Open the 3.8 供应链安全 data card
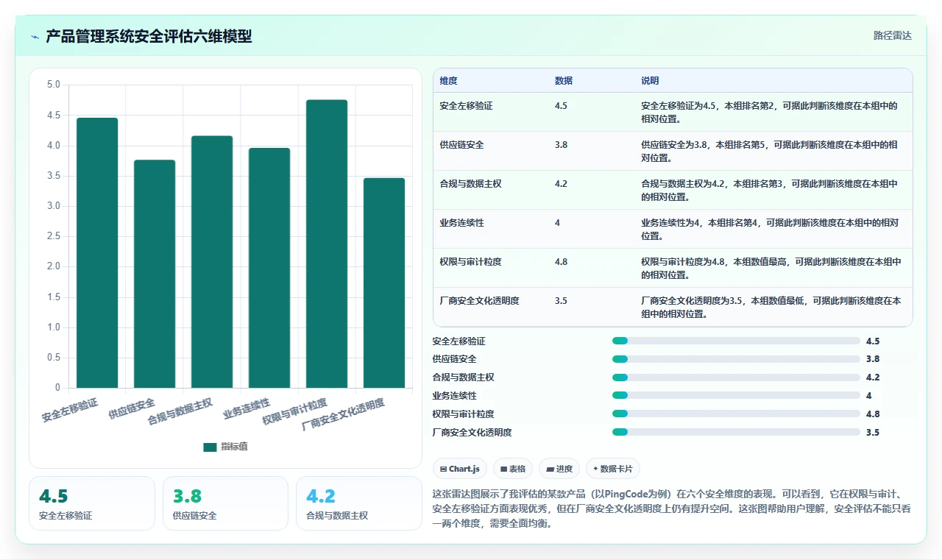The width and height of the screenshot is (942, 560). (x=225, y=503)
